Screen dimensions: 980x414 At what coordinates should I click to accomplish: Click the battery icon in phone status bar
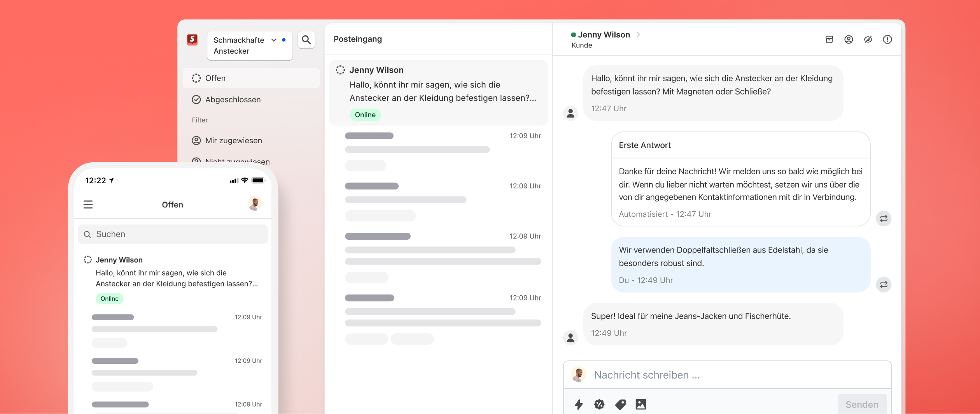[259, 180]
